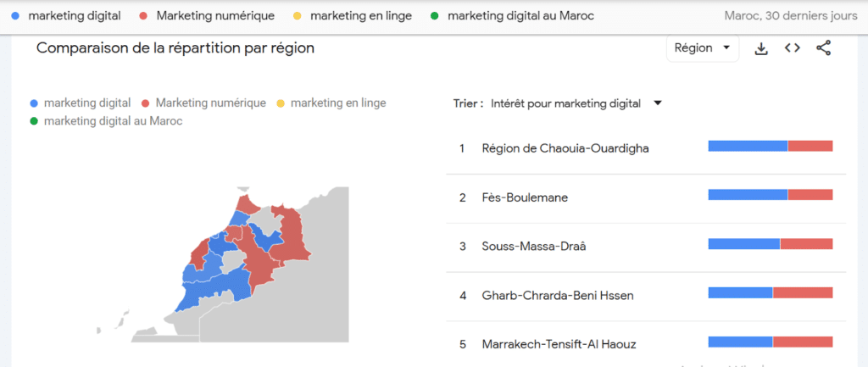Screen dimensions: 868x367
Task: Click the embed code icon
Action: click(793, 48)
